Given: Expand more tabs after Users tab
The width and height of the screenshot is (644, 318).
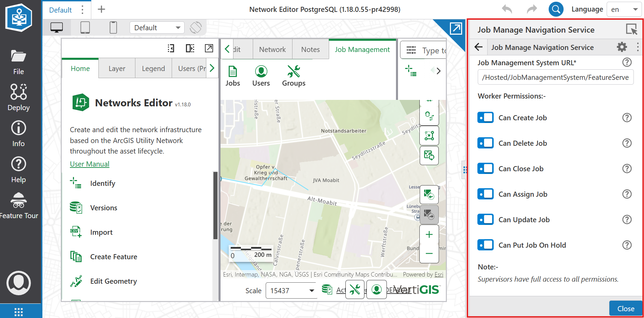Looking at the screenshot, I should coord(212,68).
